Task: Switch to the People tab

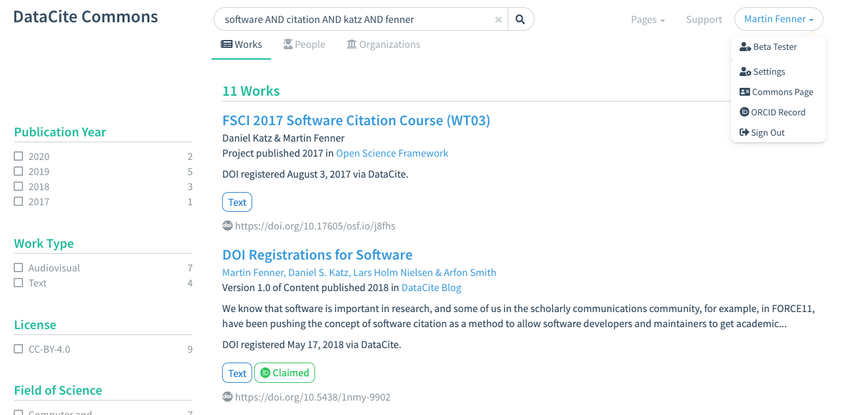Action: [304, 45]
